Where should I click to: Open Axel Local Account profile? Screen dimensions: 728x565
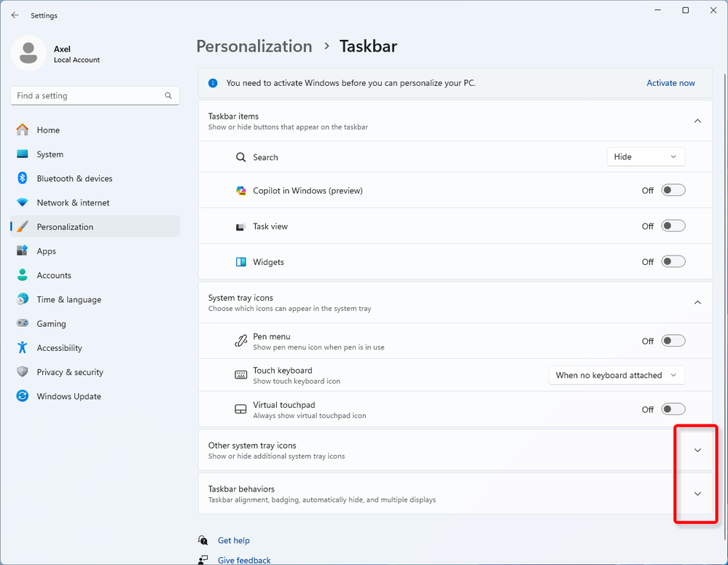pos(55,53)
